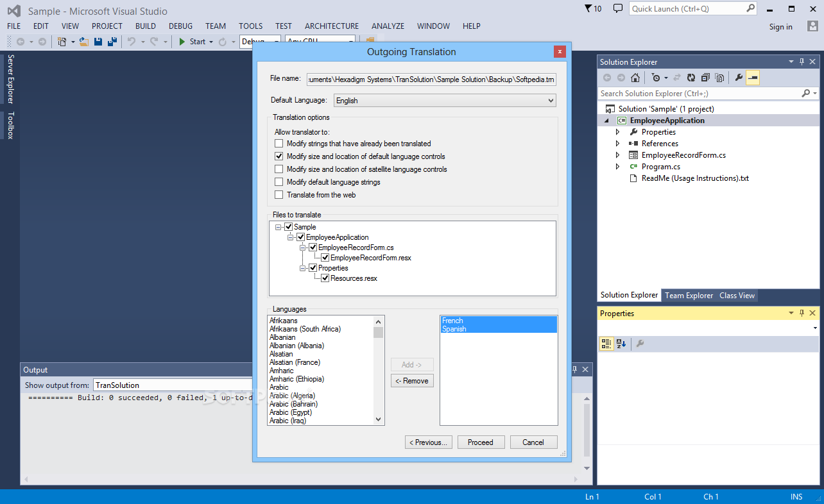Click the Save All toolbar icon
Screen dimensions: 824x504
(112, 42)
